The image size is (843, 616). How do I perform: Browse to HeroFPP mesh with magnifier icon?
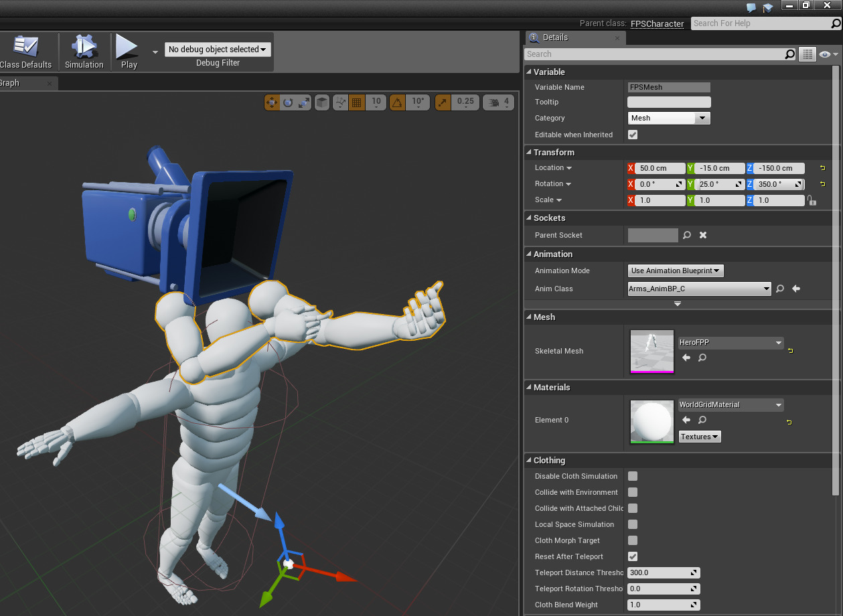[702, 358]
